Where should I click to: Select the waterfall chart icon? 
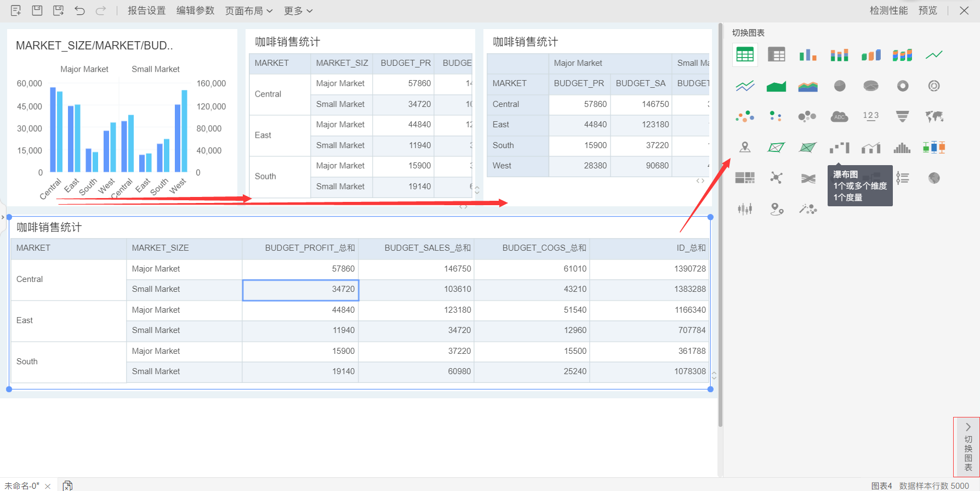839,147
